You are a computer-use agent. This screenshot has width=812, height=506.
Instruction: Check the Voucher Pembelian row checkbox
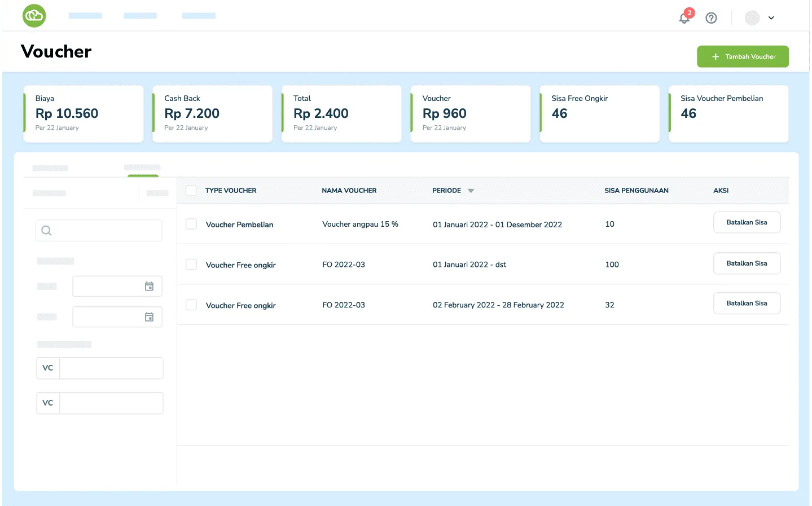pyautogui.click(x=191, y=224)
